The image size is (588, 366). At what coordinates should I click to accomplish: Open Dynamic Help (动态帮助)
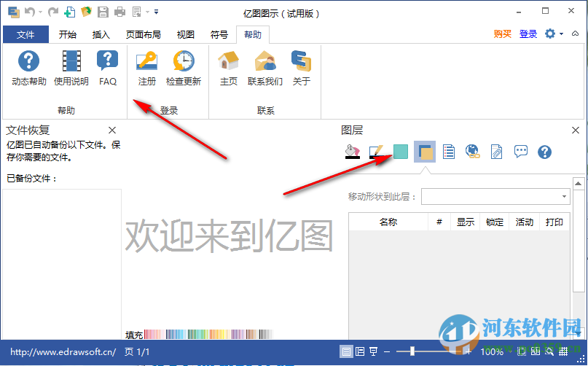click(x=29, y=68)
